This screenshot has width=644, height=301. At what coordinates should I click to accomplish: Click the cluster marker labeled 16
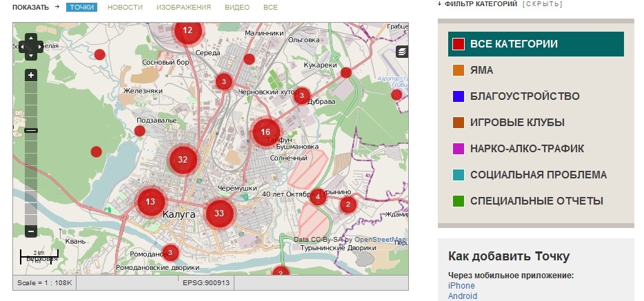click(x=266, y=132)
